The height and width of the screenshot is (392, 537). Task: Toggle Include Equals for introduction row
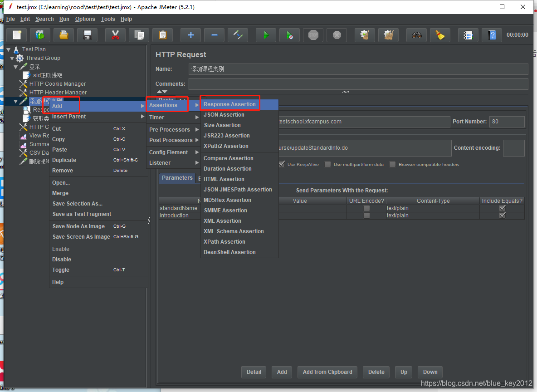point(503,216)
